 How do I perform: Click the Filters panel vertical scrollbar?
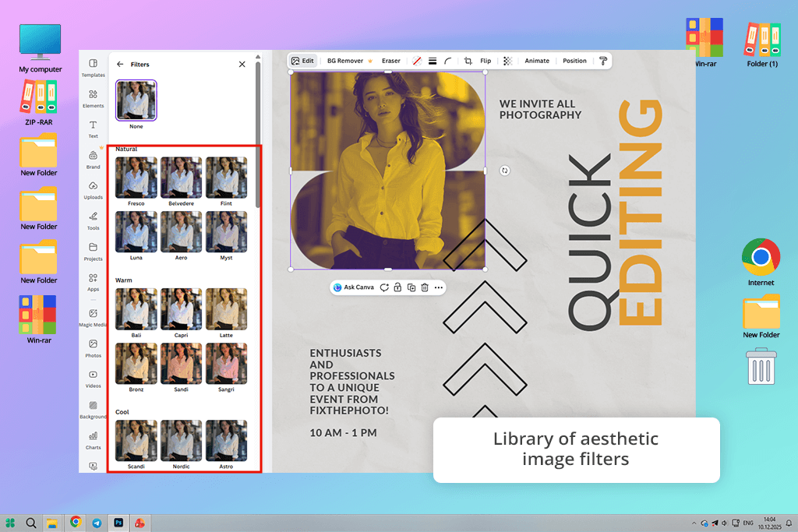[x=258, y=135]
